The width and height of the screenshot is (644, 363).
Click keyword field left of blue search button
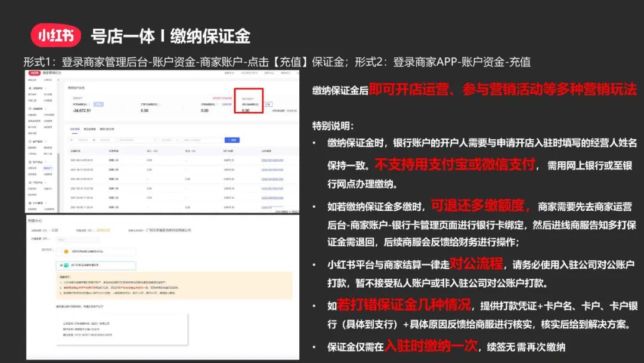pyautogui.click(x=202, y=140)
